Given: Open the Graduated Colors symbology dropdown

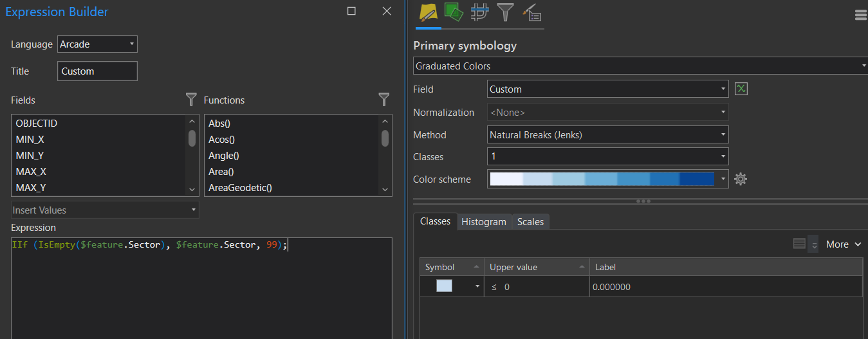Looking at the screenshot, I should click(640, 66).
